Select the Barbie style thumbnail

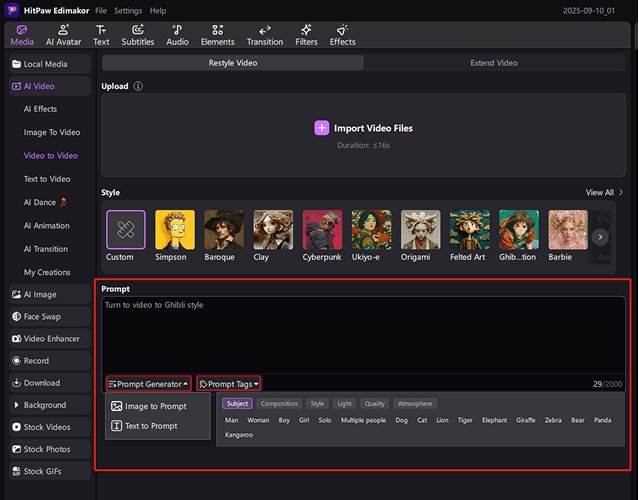coord(568,229)
